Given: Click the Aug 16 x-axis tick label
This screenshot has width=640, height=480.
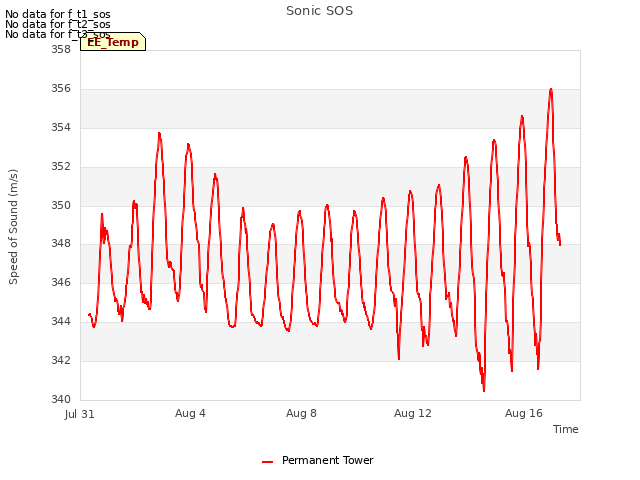Looking at the screenshot, I should pyautogui.click(x=524, y=413).
